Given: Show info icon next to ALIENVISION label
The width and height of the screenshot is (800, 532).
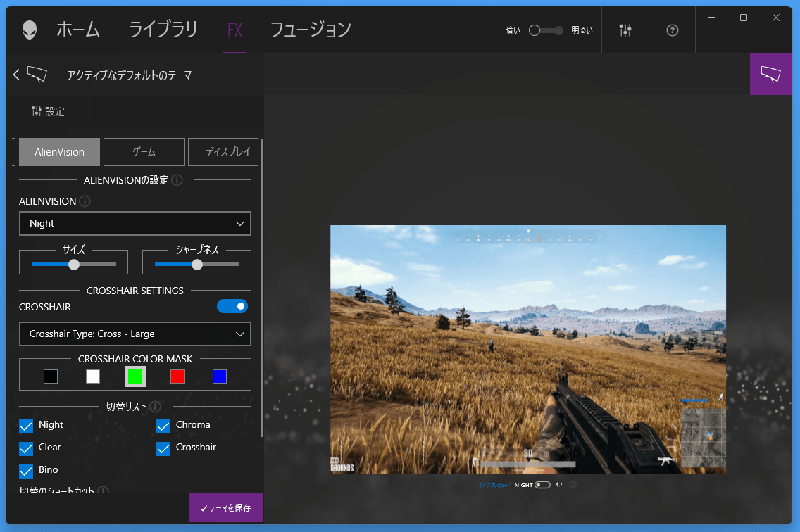Looking at the screenshot, I should pos(85,201).
